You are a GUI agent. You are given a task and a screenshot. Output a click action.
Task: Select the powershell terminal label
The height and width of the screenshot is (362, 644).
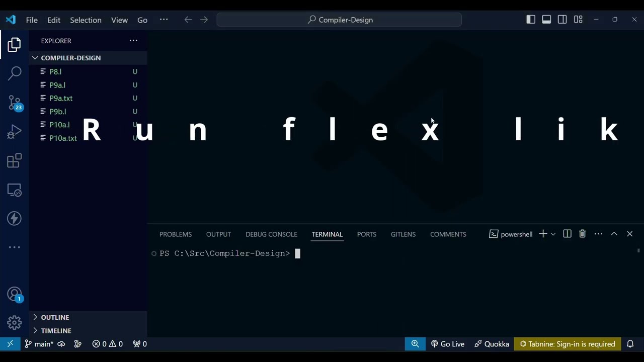(x=511, y=234)
